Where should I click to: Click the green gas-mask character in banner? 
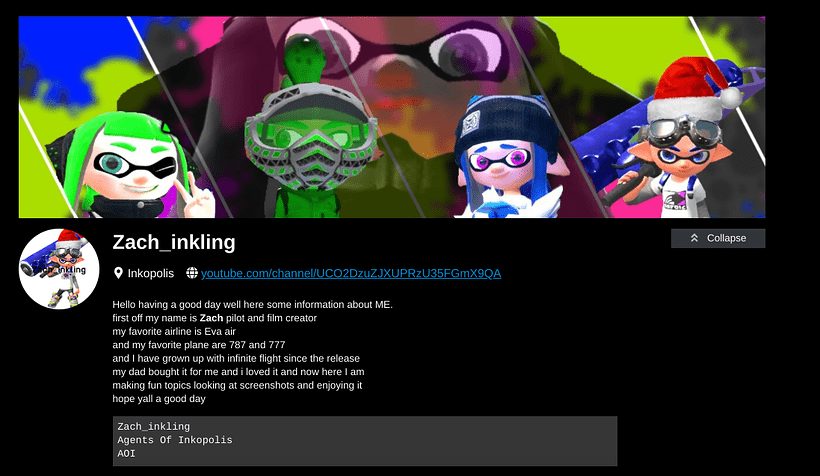310,131
